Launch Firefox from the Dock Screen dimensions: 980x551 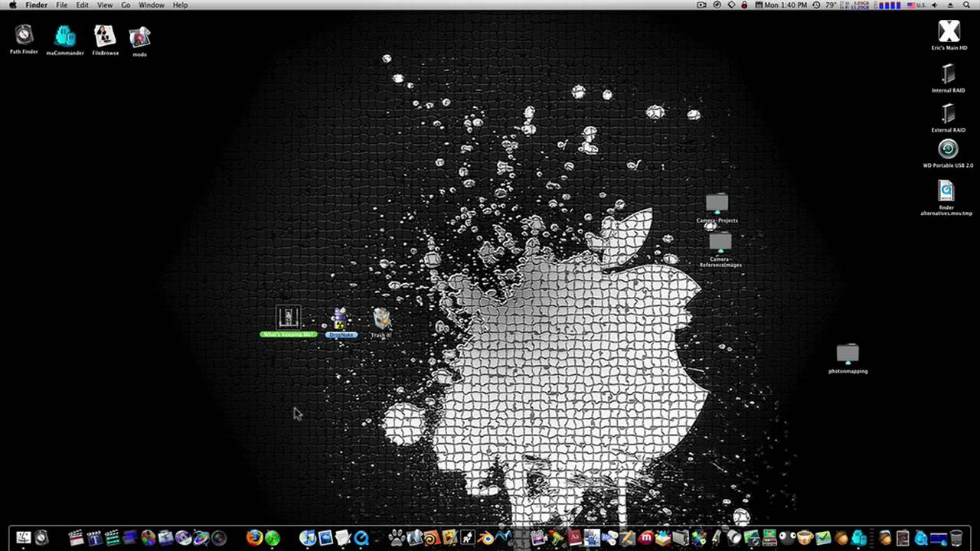[254, 538]
